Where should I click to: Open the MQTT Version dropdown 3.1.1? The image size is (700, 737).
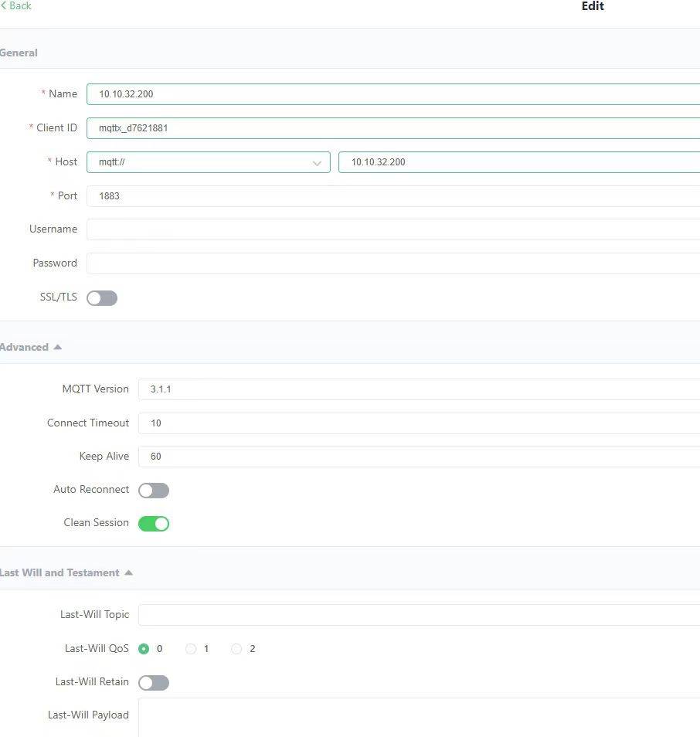coord(419,389)
